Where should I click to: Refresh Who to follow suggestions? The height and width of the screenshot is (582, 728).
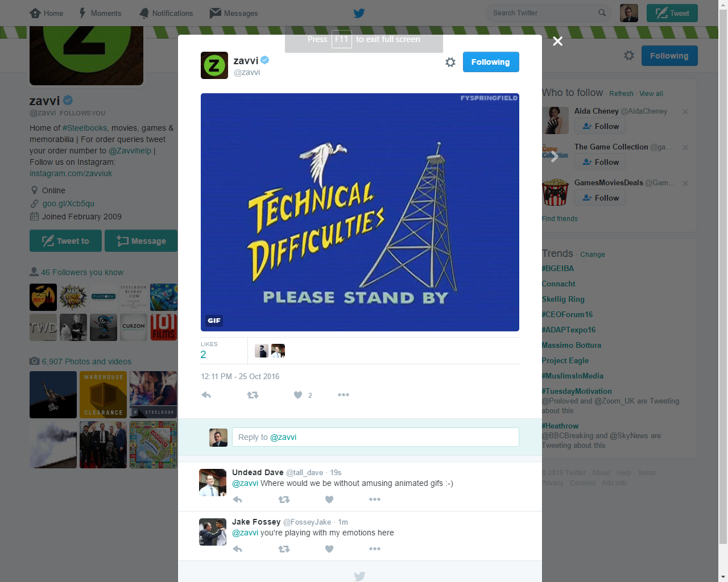pyautogui.click(x=621, y=94)
